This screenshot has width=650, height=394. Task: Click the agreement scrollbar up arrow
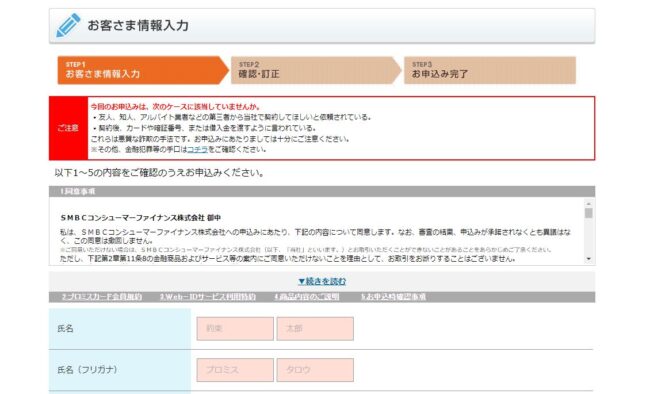coord(588,204)
